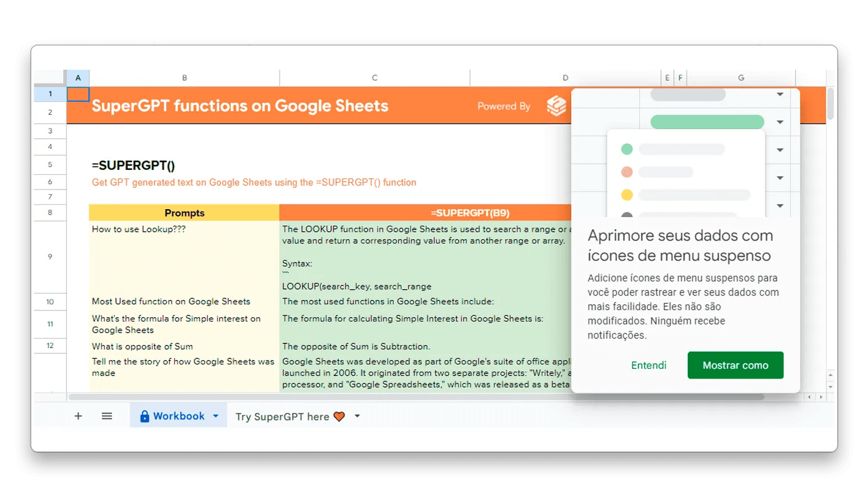Select row 1 header

point(50,94)
